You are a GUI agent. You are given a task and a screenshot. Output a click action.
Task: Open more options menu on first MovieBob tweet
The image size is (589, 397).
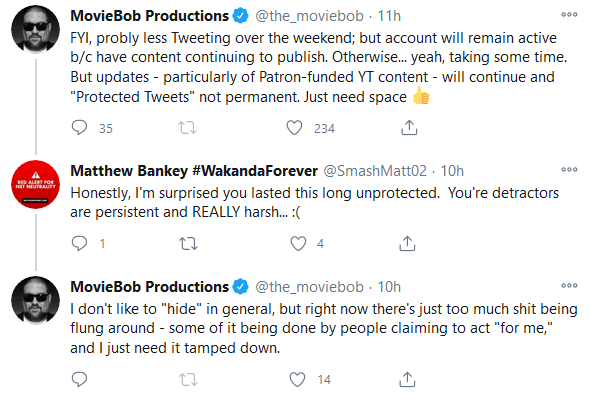(569, 15)
